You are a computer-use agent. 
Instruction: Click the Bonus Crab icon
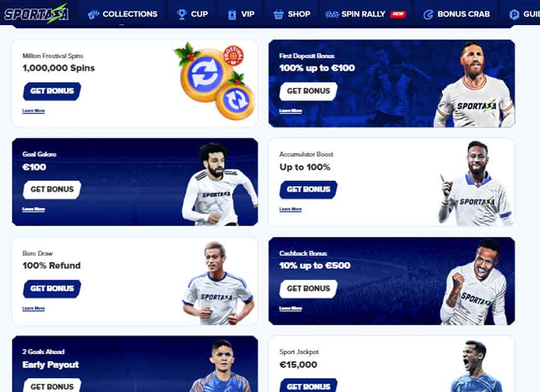(x=428, y=14)
